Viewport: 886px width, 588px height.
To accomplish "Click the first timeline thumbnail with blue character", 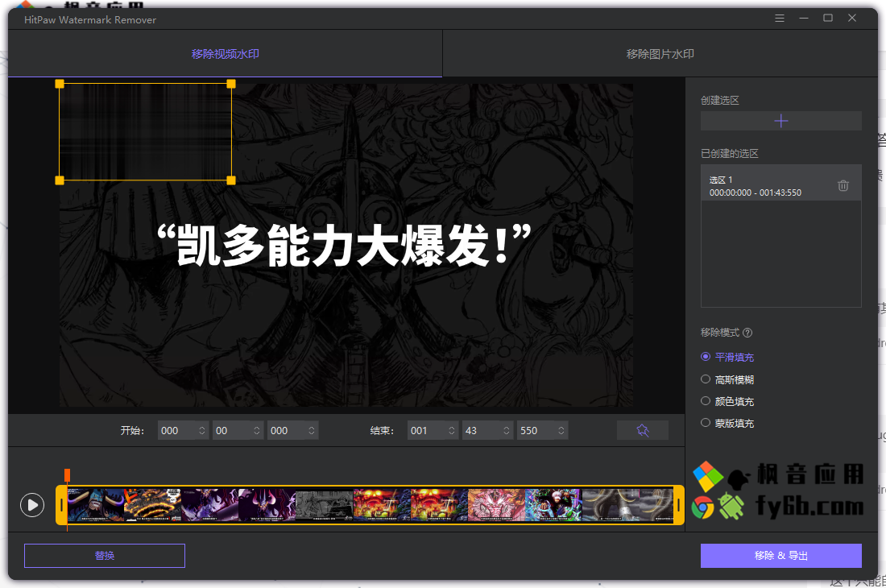I will [x=96, y=505].
